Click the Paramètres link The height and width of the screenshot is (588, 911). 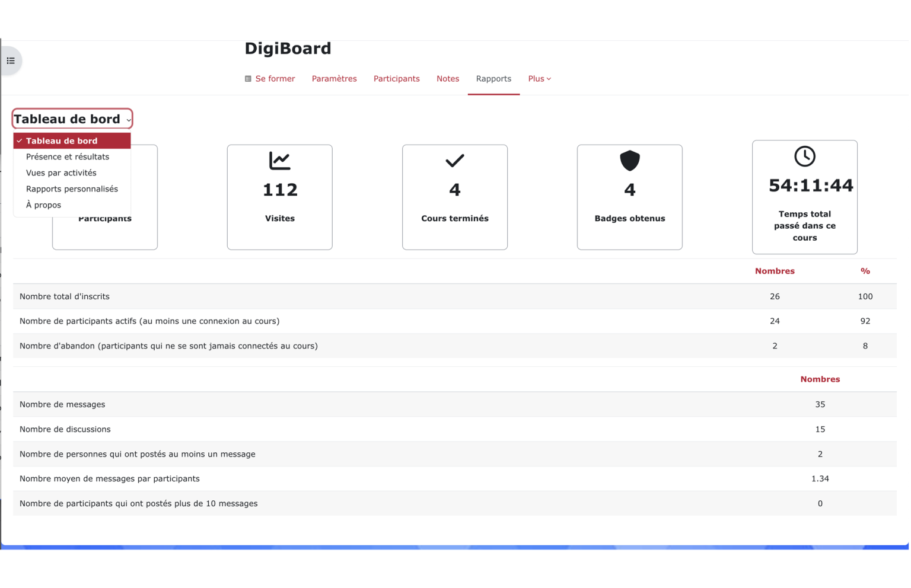tap(334, 78)
